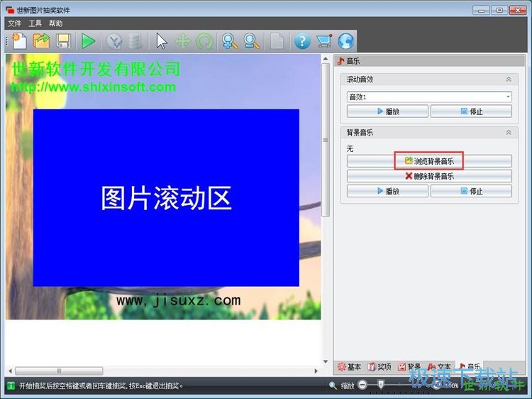Stop the scrolling sound effect
This screenshot has width=532, height=399.
[x=471, y=111]
